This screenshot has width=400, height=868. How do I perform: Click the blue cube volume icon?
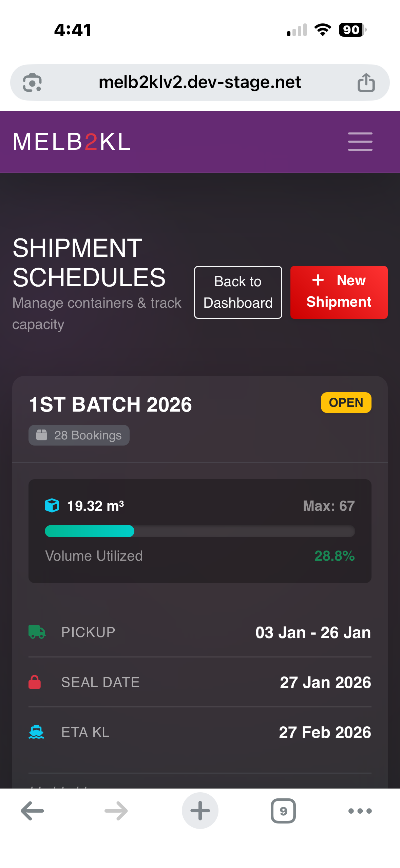(x=52, y=506)
